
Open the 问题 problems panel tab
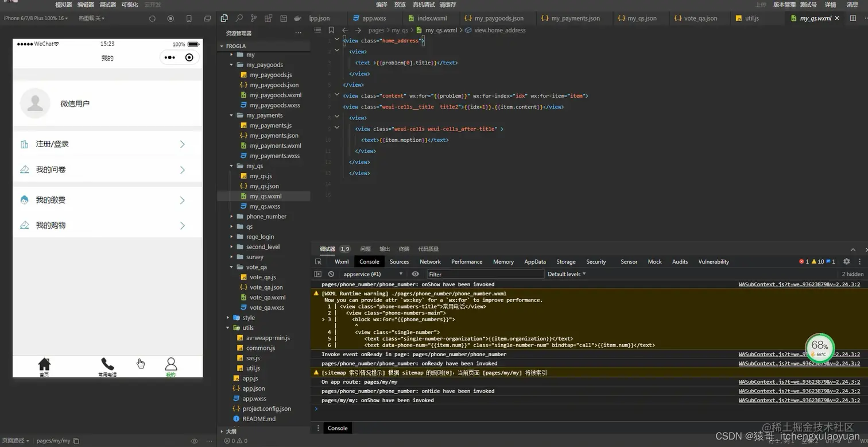365,249
